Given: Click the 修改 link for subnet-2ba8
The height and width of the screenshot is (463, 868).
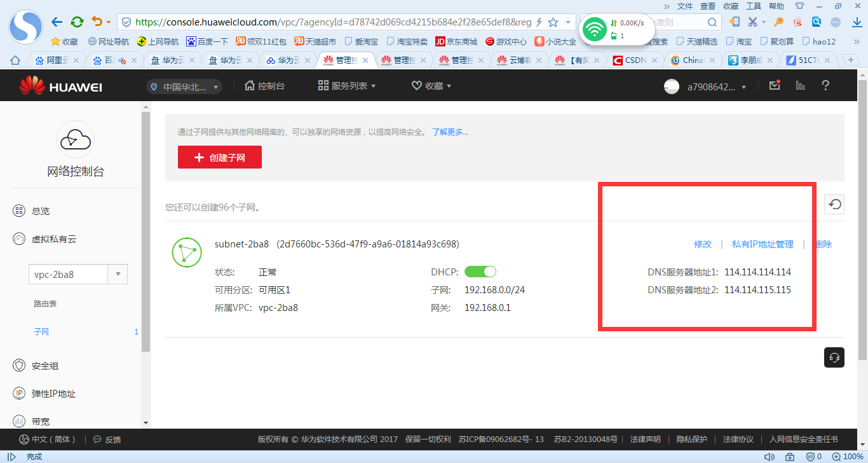Looking at the screenshot, I should point(703,244).
